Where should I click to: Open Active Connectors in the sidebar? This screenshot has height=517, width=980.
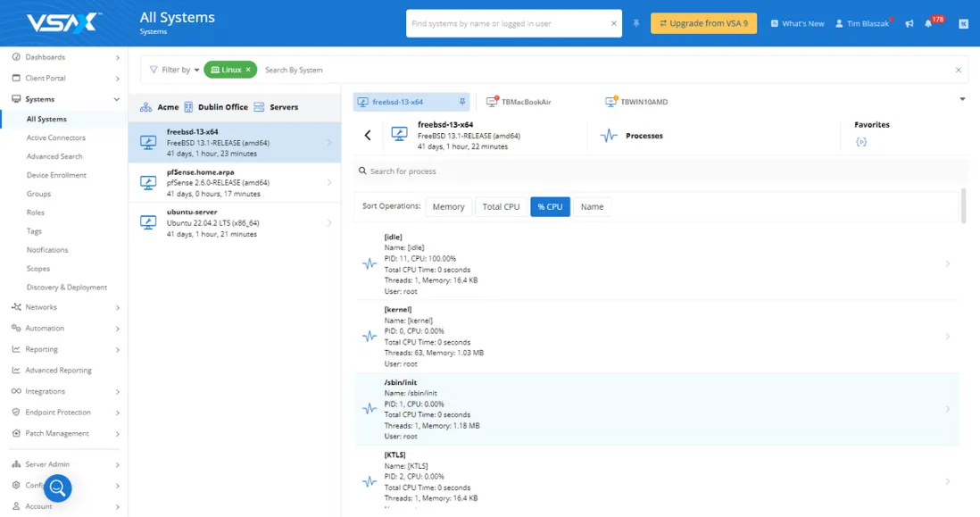tap(56, 138)
